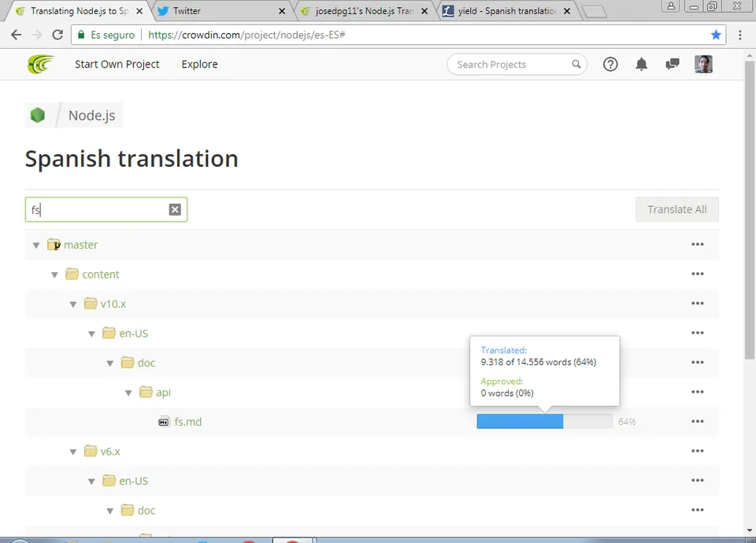Reload the page with the refresh icon

(x=57, y=35)
